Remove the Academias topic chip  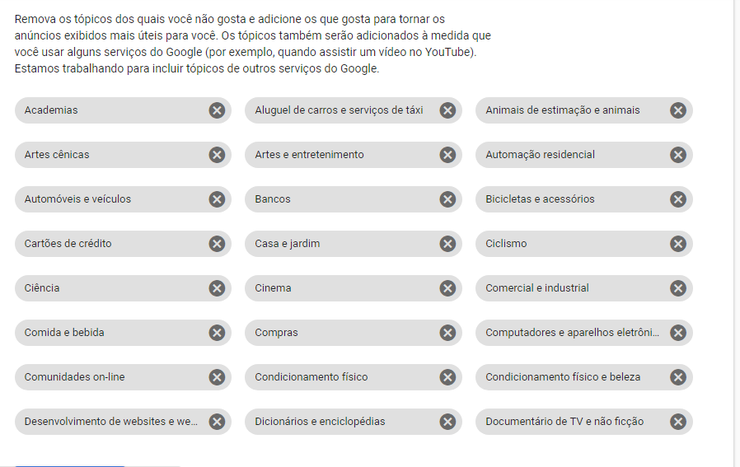217,110
